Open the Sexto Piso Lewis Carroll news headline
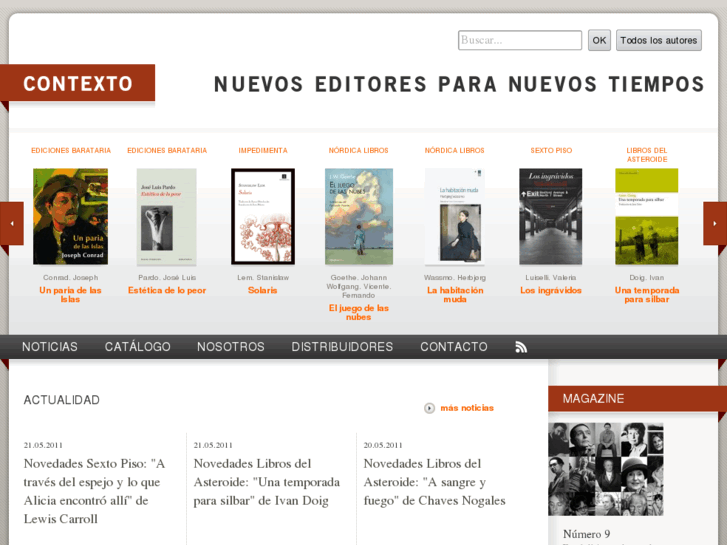The height and width of the screenshot is (545, 727). coord(95,491)
